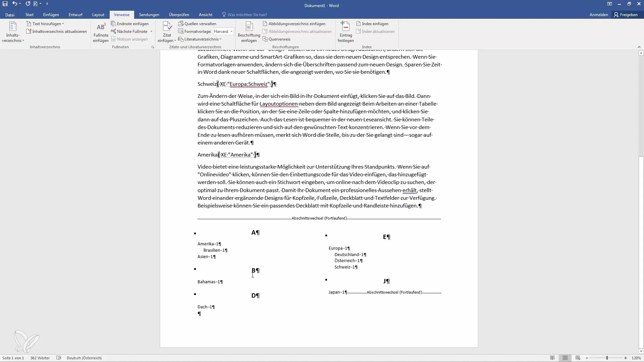644x362 pixels.
Task: Click the 120% zoom level
Action: [x=636, y=358]
